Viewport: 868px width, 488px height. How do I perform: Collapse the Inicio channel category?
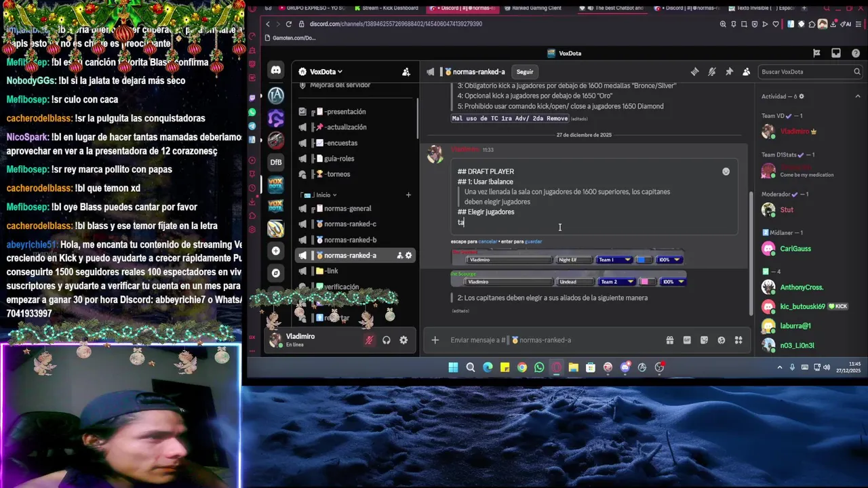point(323,195)
